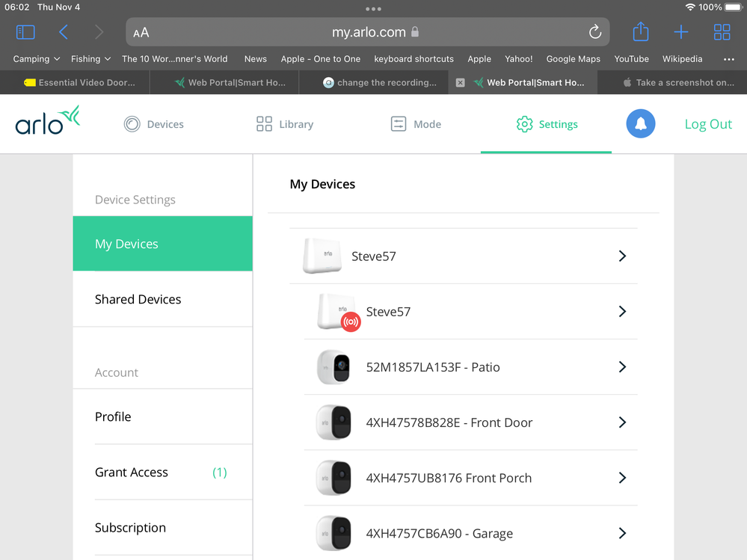Tap the Front Porch camera thumbnail

[333, 478]
